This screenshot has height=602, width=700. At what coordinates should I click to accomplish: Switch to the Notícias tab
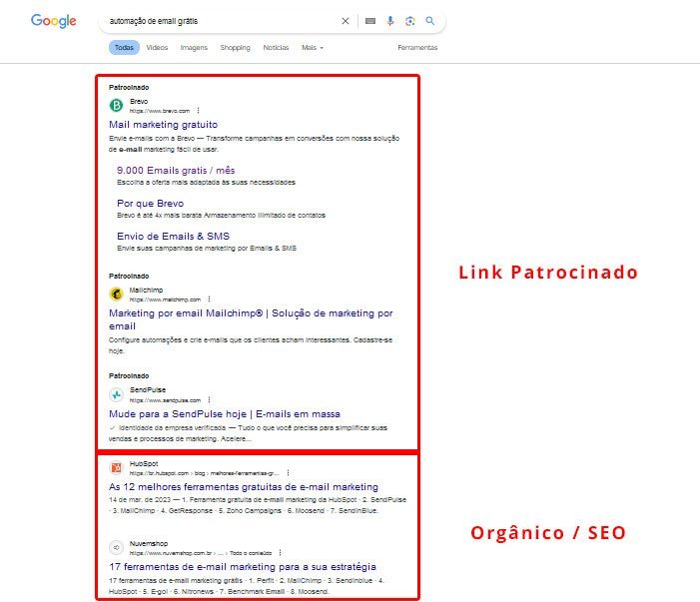pyautogui.click(x=277, y=47)
